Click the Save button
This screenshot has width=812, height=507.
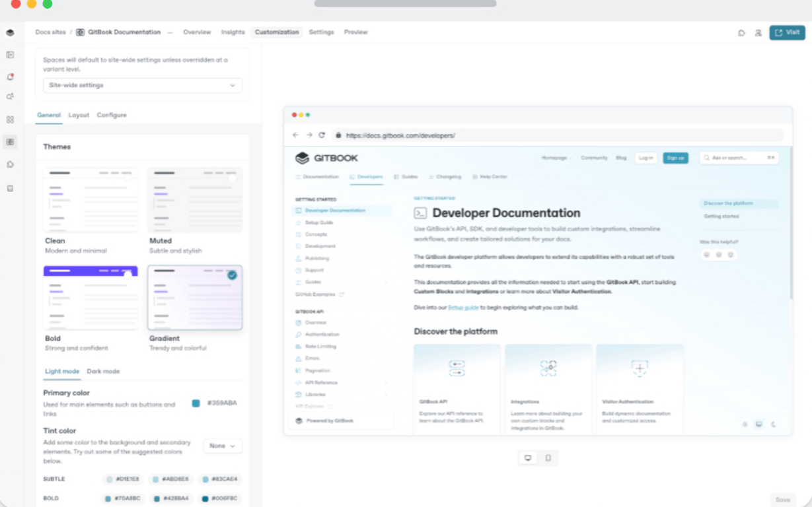(783, 500)
